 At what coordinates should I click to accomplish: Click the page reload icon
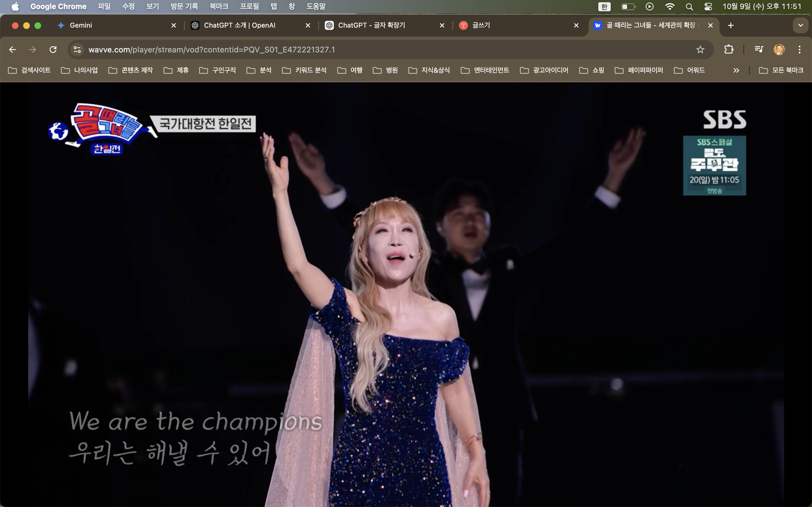click(x=53, y=50)
